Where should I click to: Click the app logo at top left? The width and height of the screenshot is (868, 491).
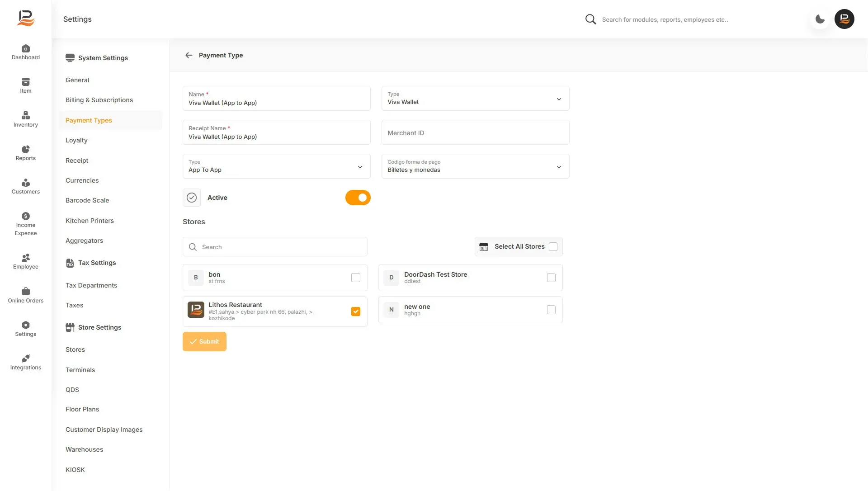(26, 19)
